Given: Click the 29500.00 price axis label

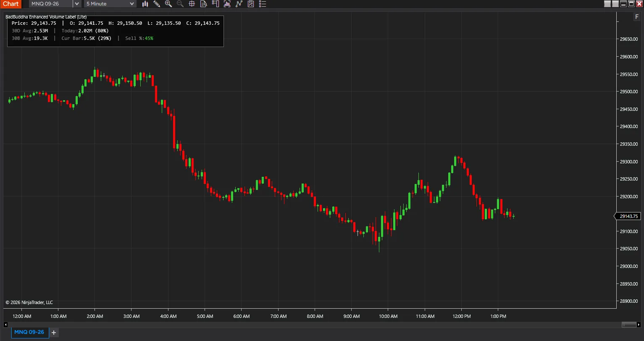Looking at the screenshot, I should click(629, 92).
